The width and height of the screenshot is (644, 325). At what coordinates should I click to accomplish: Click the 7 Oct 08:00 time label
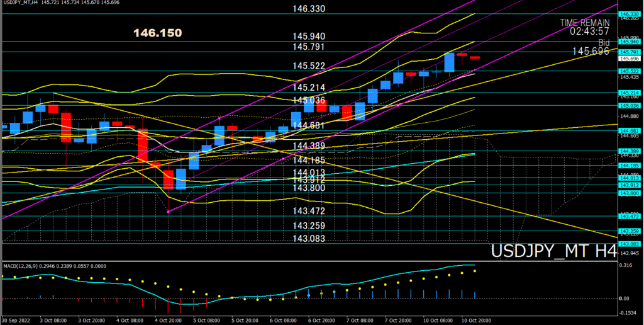pyautogui.click(x=360, y=320)
